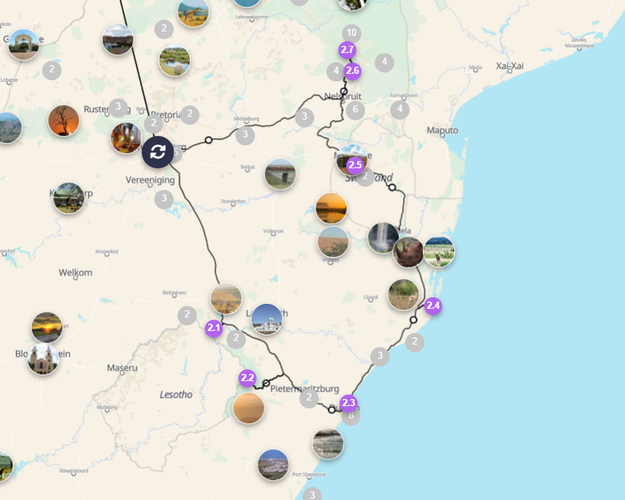Image resolution: width=625 pixels, height=500 pixels.
Task: Expand the 3 cluster near Middelburg
Action: coord(245,135)
